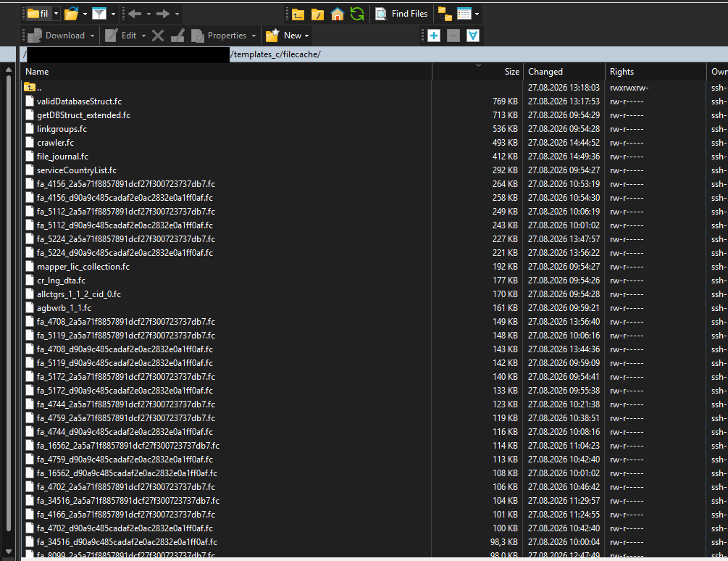Sort by the Changed column header
This screenshot has width=728, height=561.
click(x=564, y=72)
